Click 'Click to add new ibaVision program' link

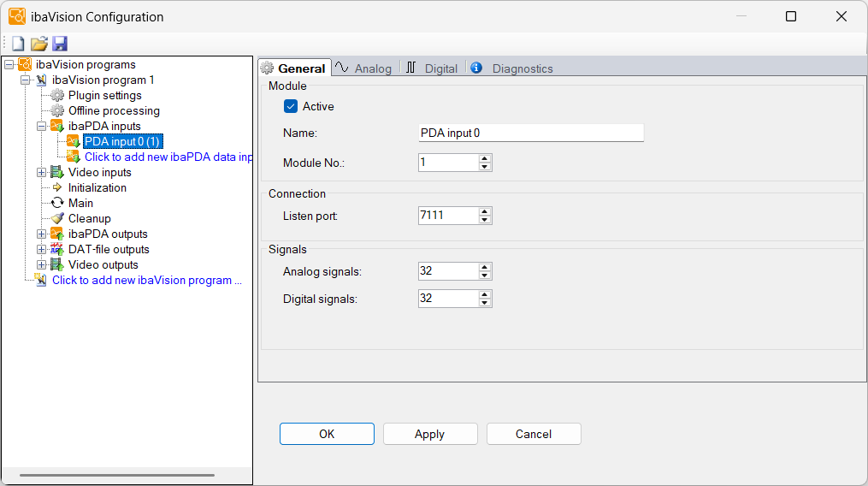(x=147, y=280)
